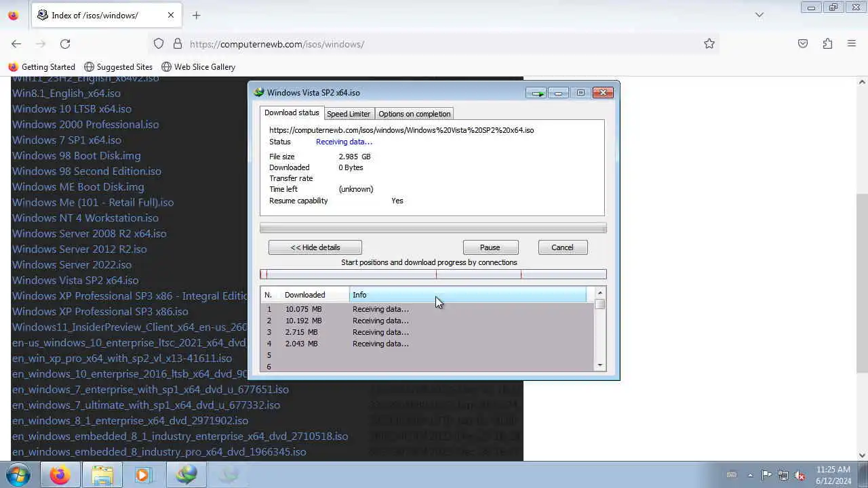This screenshot has width=868, height=488.
Task: Open en_windows_7_ultimate_with_sp1_x64 iso link
Action: pos(146,405)
